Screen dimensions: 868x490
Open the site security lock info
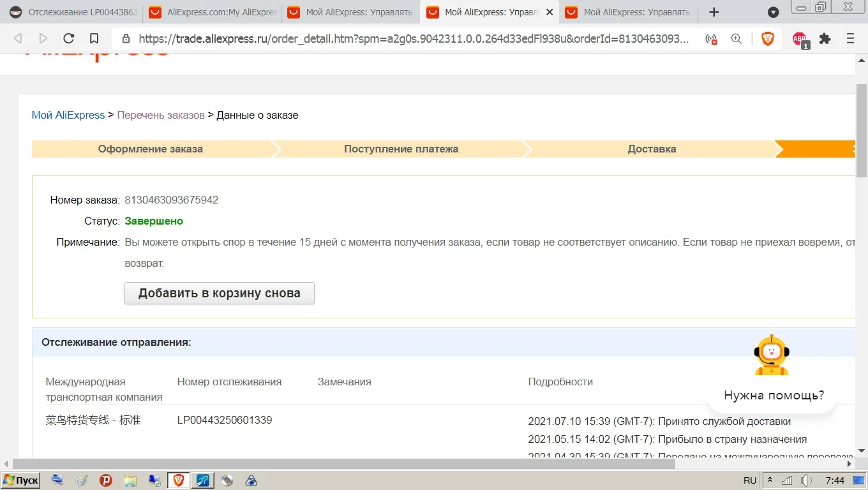pos(126,39)
